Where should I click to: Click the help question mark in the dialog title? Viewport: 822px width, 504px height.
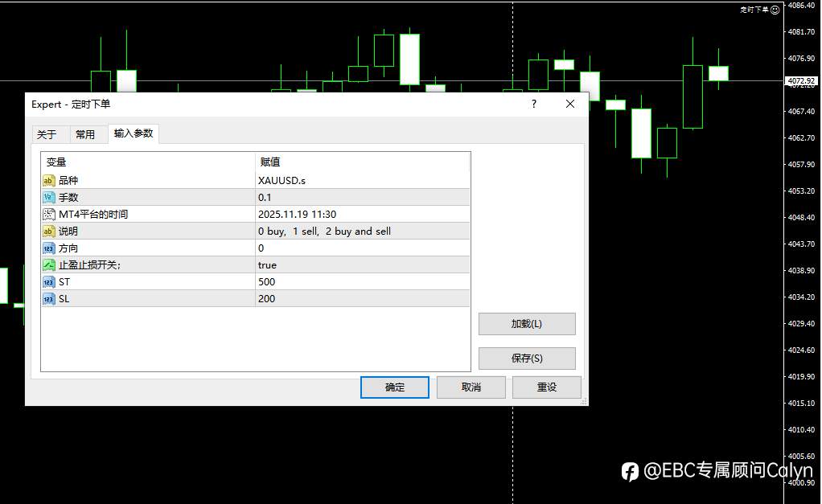(534, 104)
